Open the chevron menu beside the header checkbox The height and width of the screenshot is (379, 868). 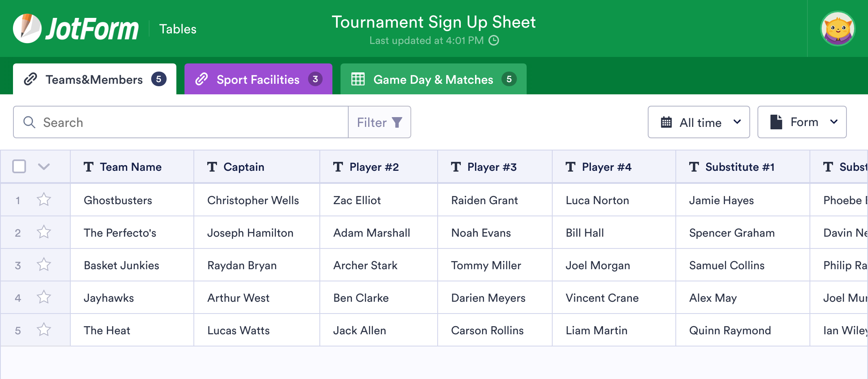pyautogui.click(x=44, y=167)
